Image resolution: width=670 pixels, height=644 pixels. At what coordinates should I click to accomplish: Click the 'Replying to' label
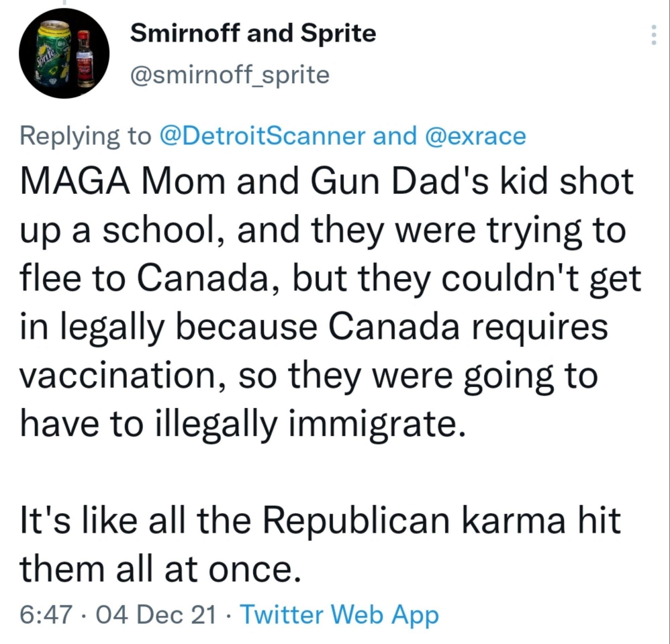pyautogui.click(x=85, y=137)
